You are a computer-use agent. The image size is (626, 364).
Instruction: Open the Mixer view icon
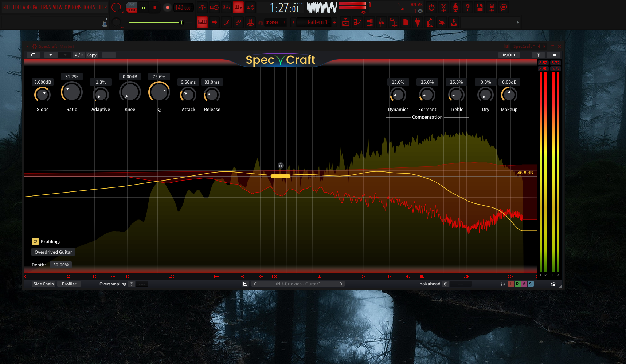click(382, 23)
